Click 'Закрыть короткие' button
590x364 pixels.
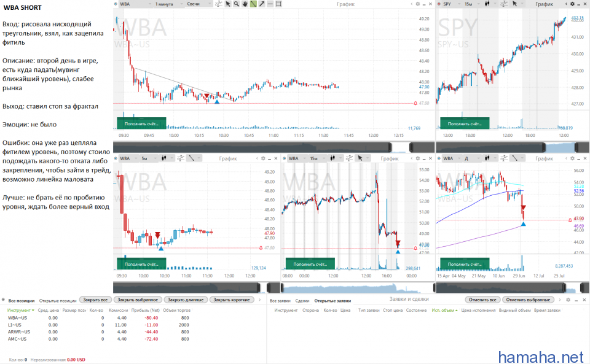[x=232, y=300]
